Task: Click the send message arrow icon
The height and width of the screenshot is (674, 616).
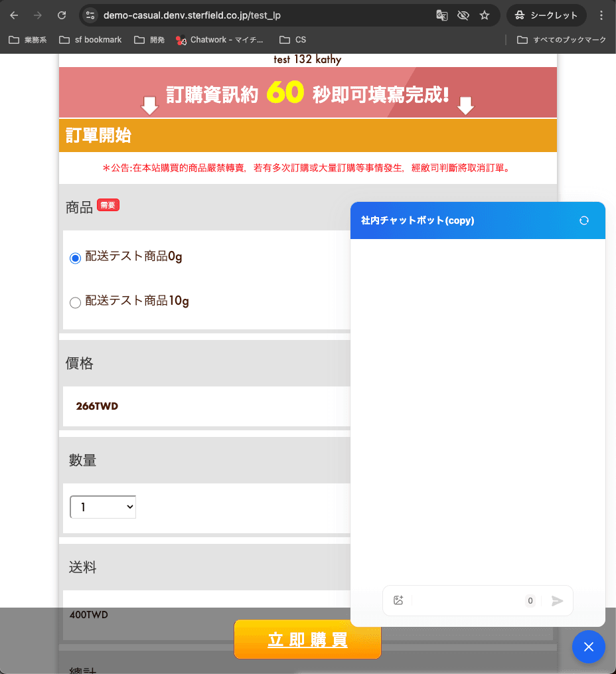Action: pyautogui.click(x=557, y=600)
